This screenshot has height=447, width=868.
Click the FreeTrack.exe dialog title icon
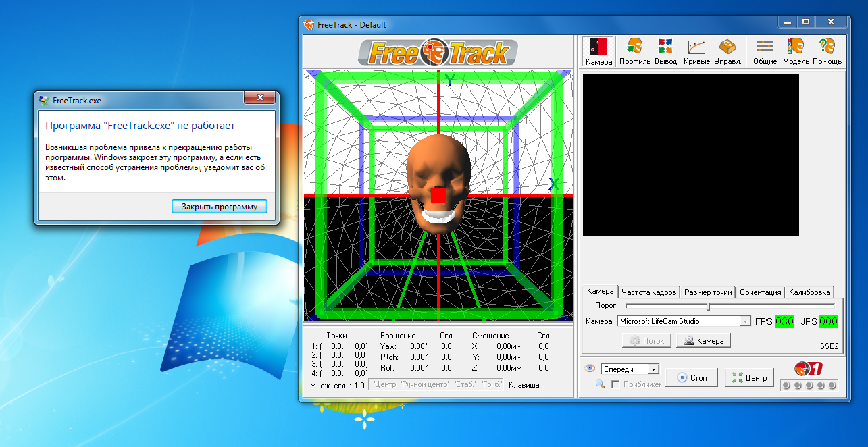pos(44,101)
